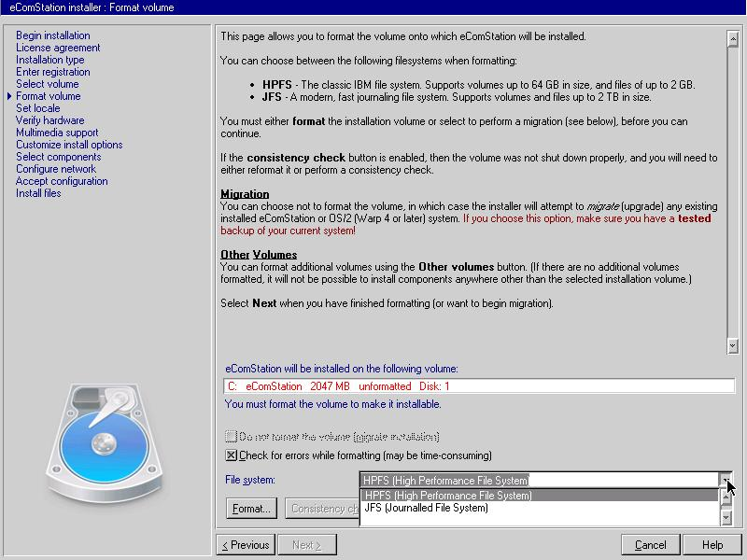Open Select components step
This screenshot has height=560, width=747.
(59, 157)
